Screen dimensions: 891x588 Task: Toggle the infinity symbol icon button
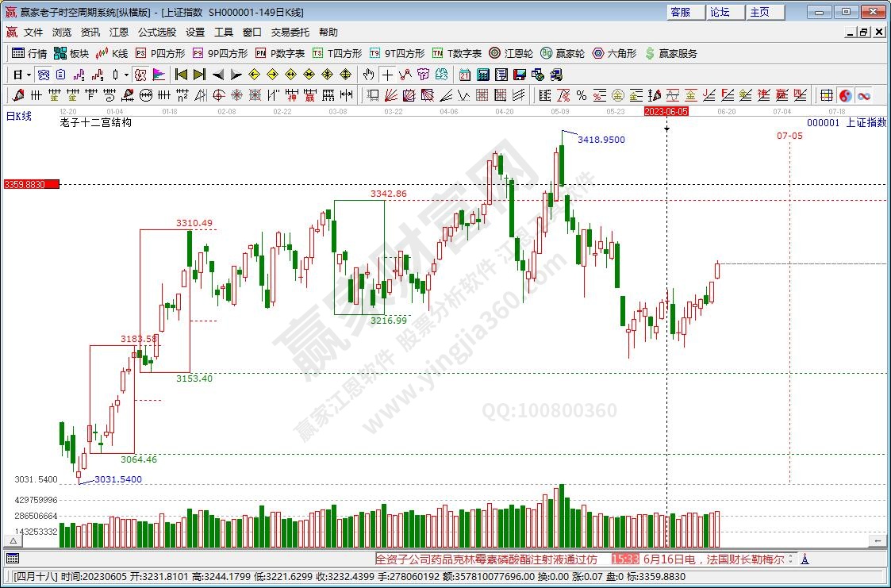(x=863, y=95)
